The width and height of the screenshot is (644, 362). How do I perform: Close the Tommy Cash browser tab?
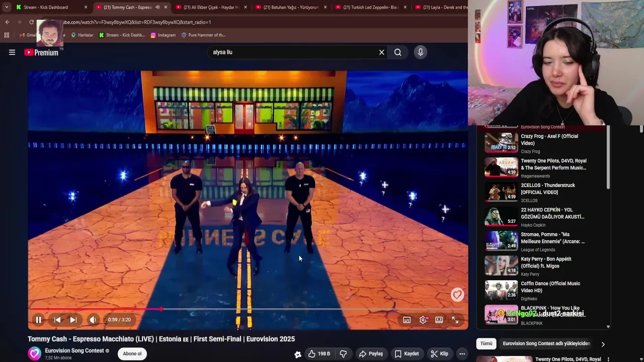(166, 7)
